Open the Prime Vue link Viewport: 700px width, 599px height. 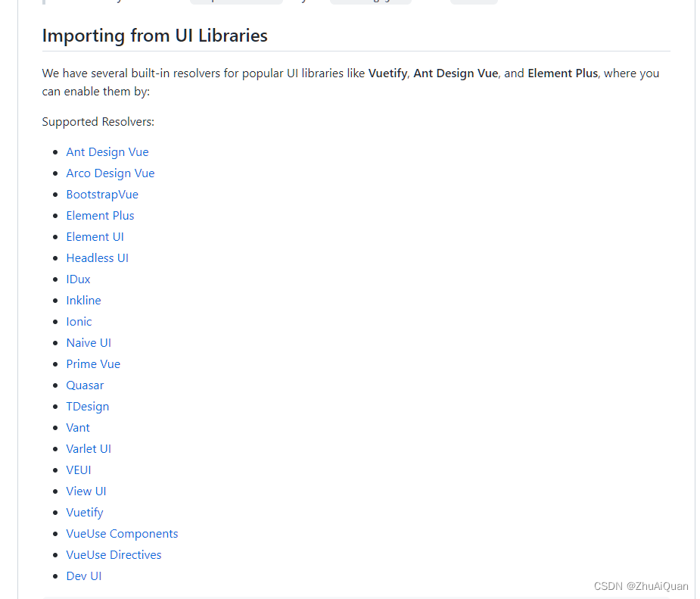pos(93,364)
